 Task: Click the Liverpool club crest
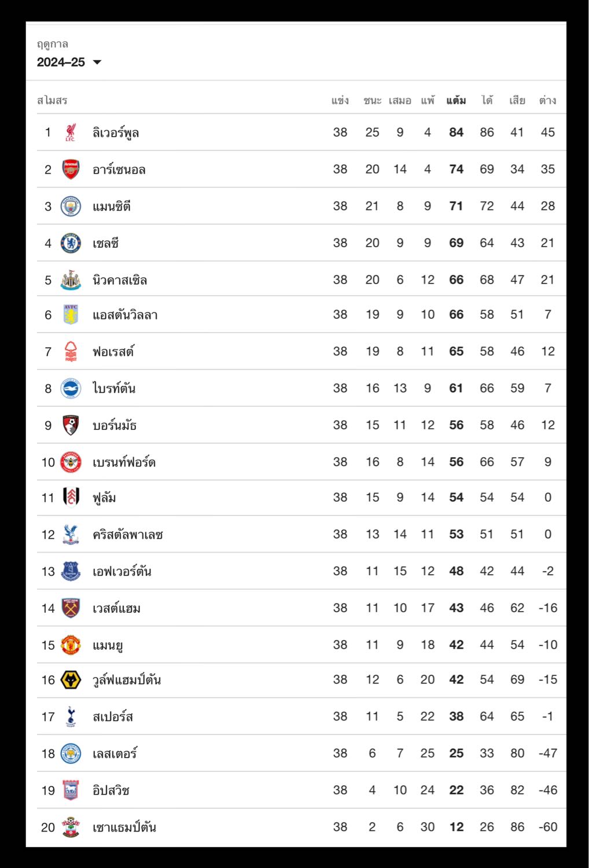pyautogui.click(x=71, y=132)
